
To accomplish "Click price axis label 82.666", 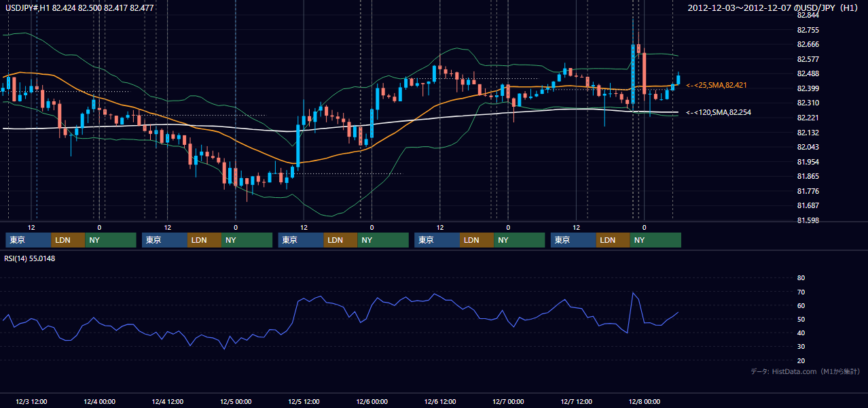I will (x=808, y=44).
